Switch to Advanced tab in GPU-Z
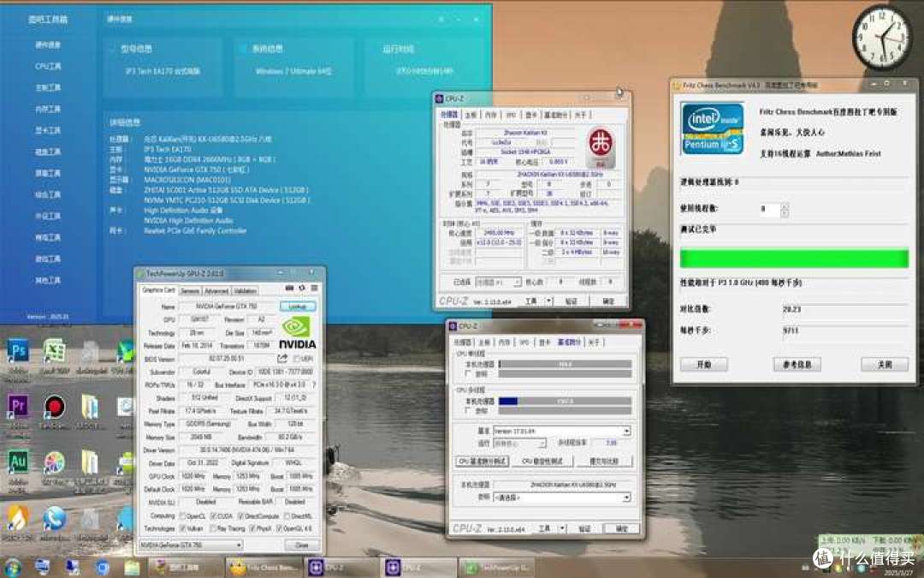 (216, 291)
